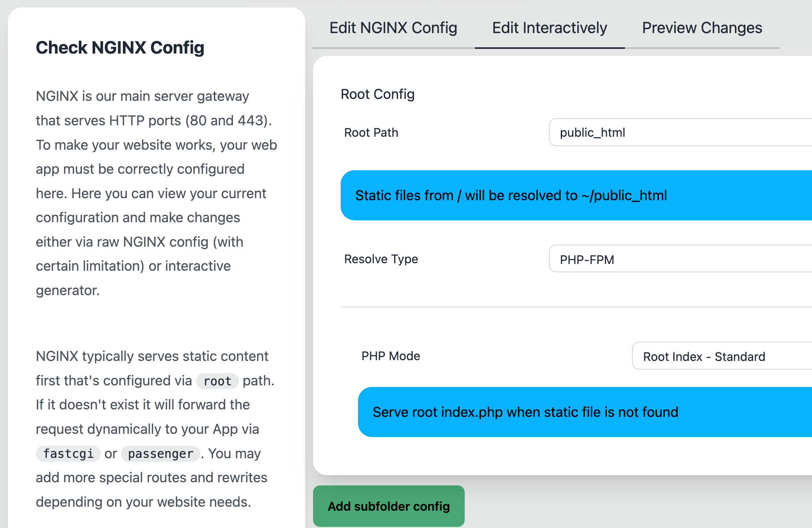
Task: Click the PHP Mode label
Action: [x=390, y=356]
